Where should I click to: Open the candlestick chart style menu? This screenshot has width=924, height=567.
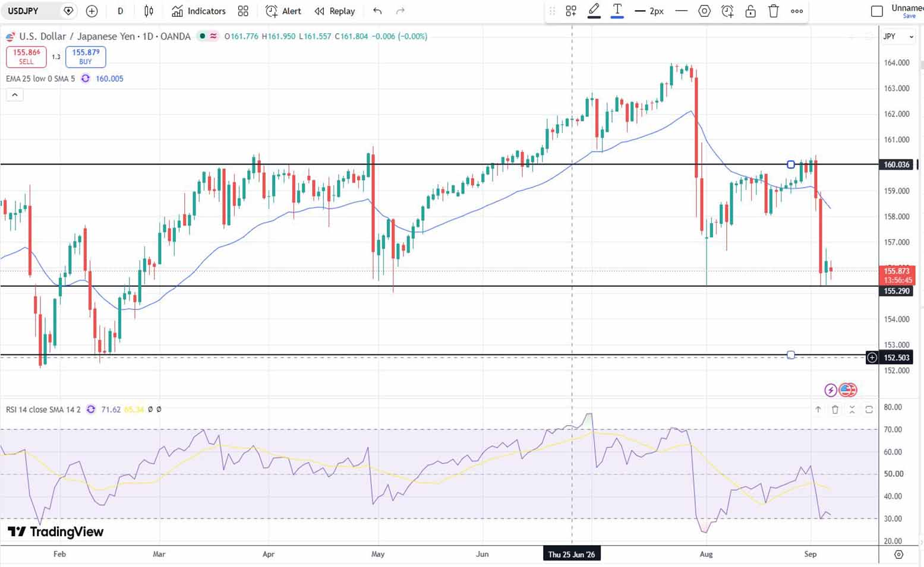click(x=149, y=11)
